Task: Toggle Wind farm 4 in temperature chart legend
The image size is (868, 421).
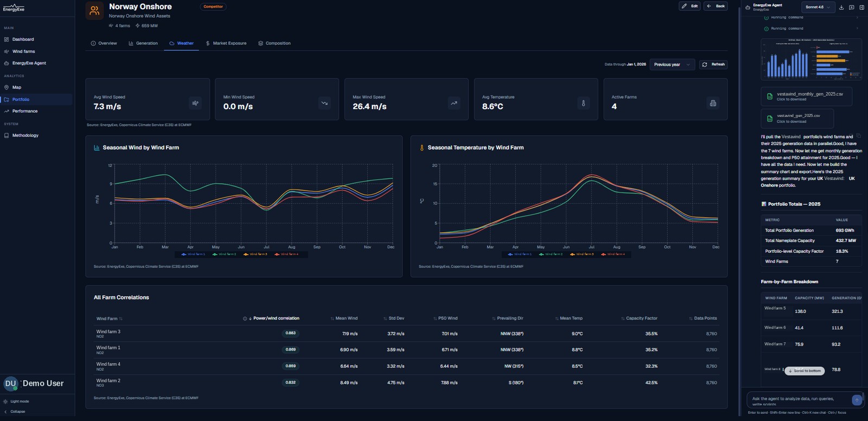Action: [x=612, y=254]
